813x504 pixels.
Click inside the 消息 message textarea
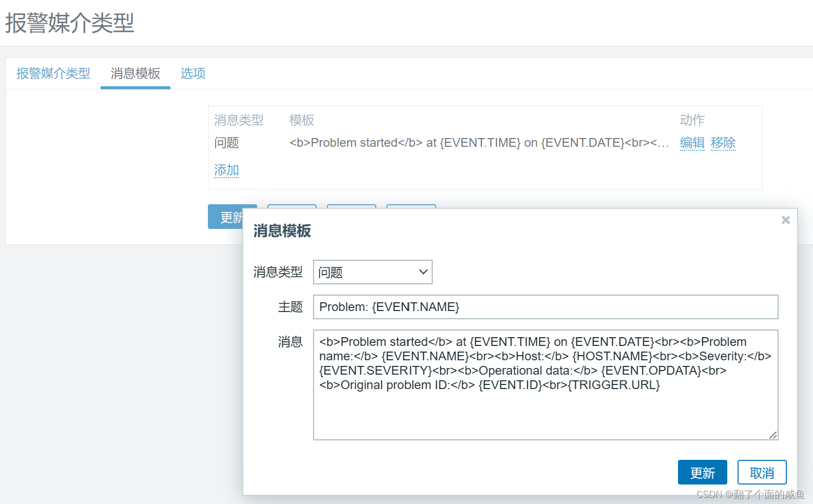coord(546,385)
